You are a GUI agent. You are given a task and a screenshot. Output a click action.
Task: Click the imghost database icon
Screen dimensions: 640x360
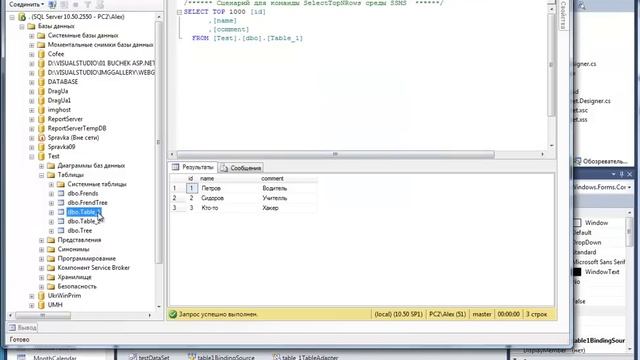point(41,110)
